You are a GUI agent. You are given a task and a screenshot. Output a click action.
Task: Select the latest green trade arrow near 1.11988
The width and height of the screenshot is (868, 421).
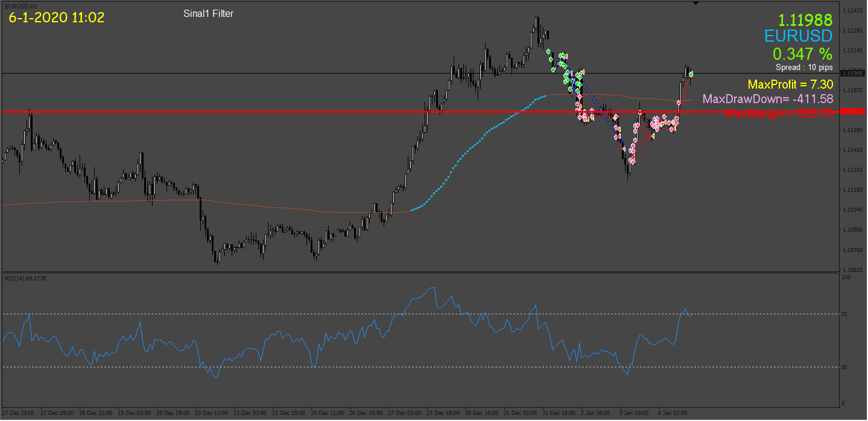click(x=691, y=74)
